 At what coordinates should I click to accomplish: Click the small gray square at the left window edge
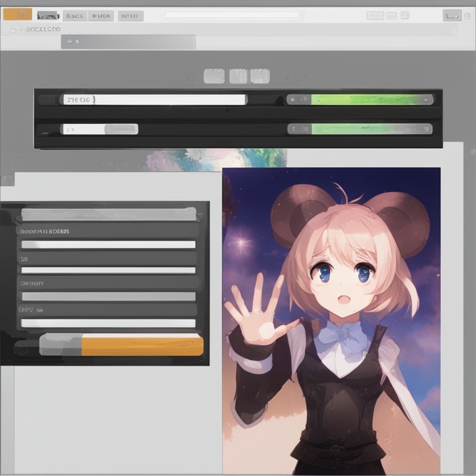(7, 180)
